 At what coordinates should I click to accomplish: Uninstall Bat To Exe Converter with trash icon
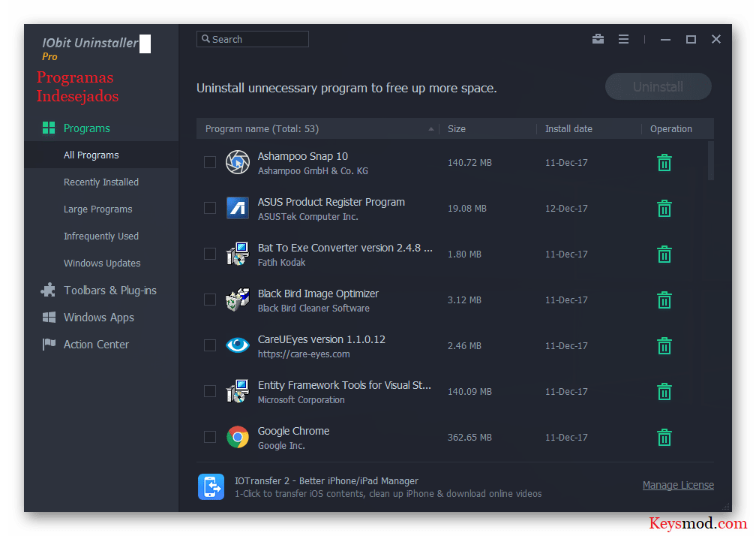[664, 254]
